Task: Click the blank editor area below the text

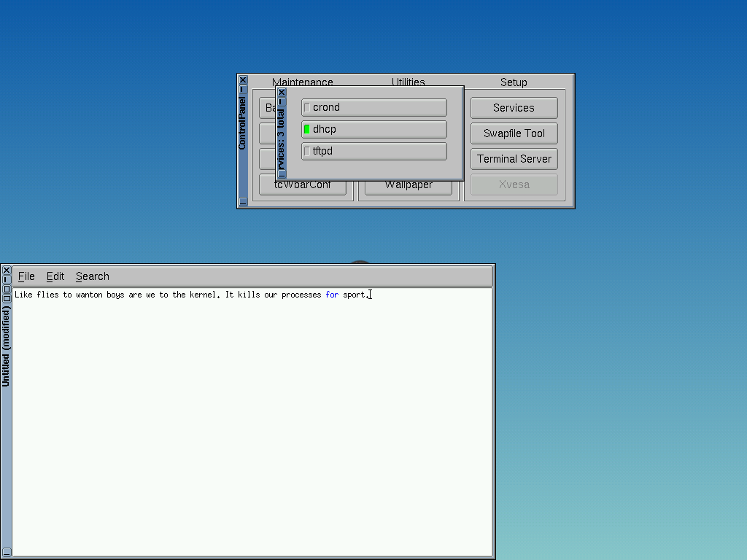Action: pyautogui.click(x=252, y=429)
